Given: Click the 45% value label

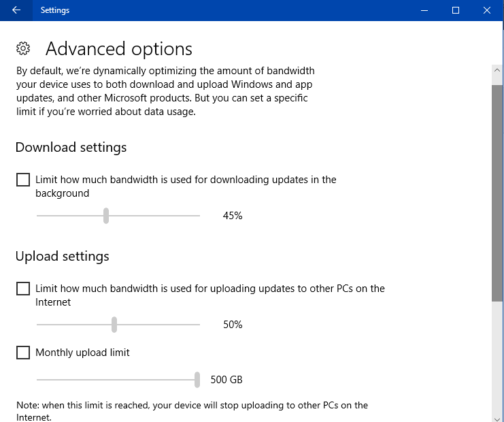Looking at the screenshot, I should (233, 216).
